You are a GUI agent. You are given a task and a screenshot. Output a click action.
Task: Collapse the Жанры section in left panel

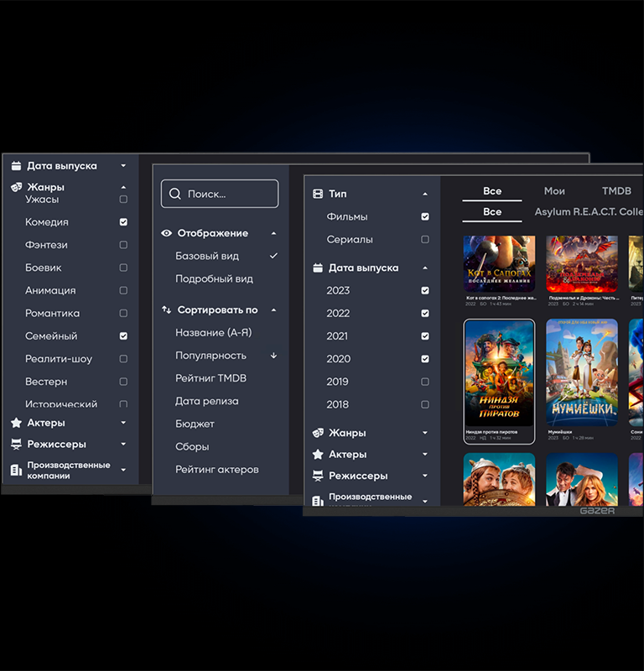tap(123, 187)
